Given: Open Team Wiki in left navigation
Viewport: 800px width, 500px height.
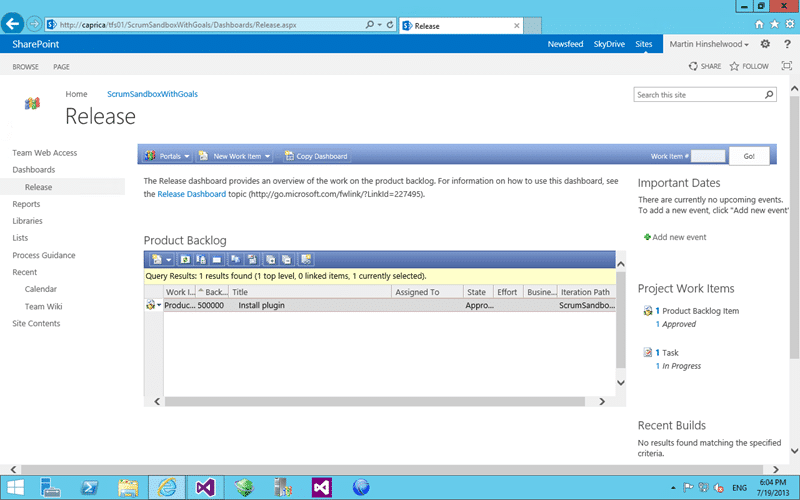Looking at the screenshot, I should pyautogui.click(x=43, y=307).
